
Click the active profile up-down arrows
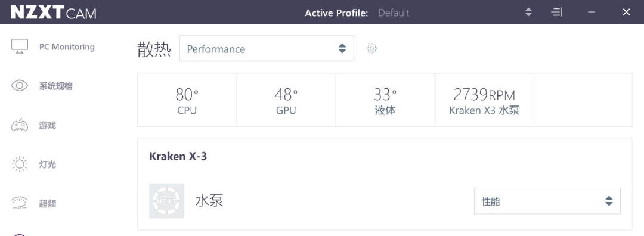528,12
